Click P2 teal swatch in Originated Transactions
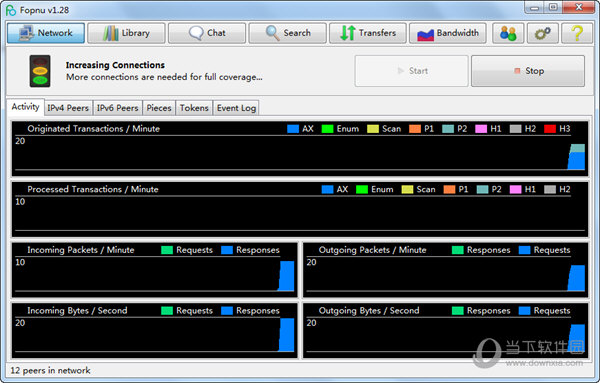Image resolution: width=600 pixels, height=383 pixels. point(448,129)
